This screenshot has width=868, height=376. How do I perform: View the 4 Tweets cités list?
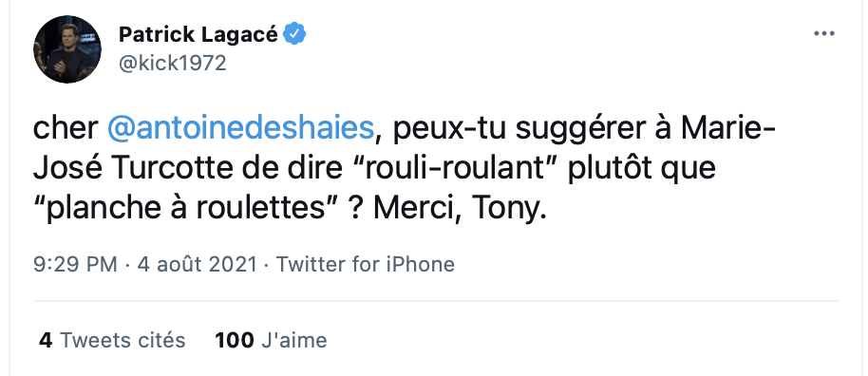pos(112,340)
